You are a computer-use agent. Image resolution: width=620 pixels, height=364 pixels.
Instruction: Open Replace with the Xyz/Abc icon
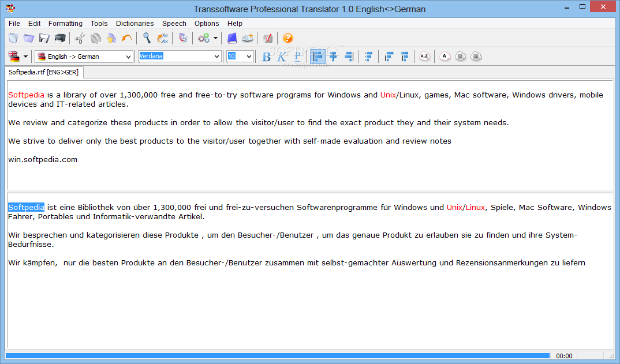[x=163, y=38]
